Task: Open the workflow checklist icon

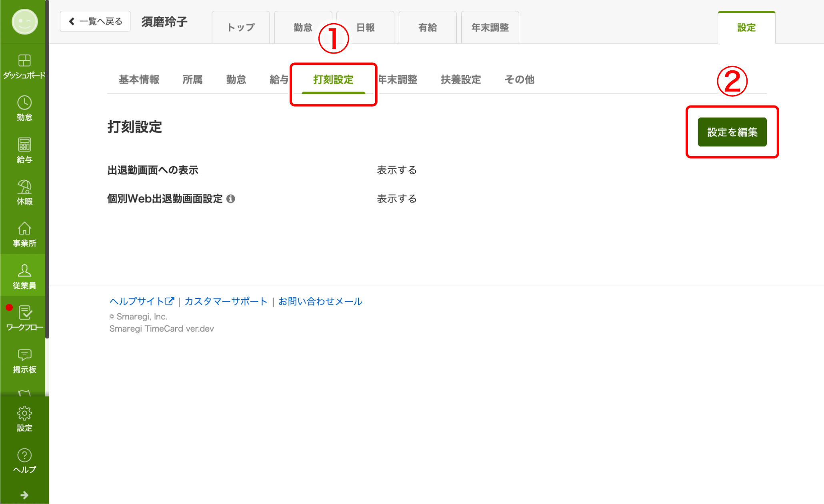Action: (25, 313)
